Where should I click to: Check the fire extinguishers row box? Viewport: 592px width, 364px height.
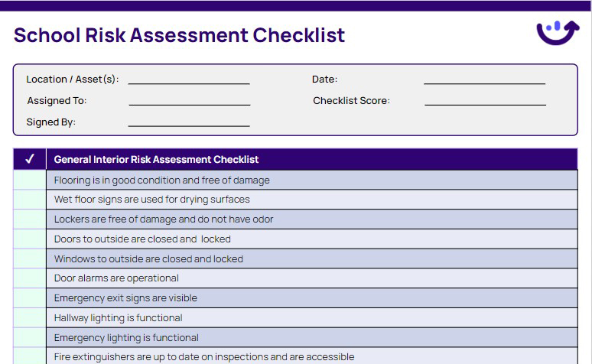(30, 356)
